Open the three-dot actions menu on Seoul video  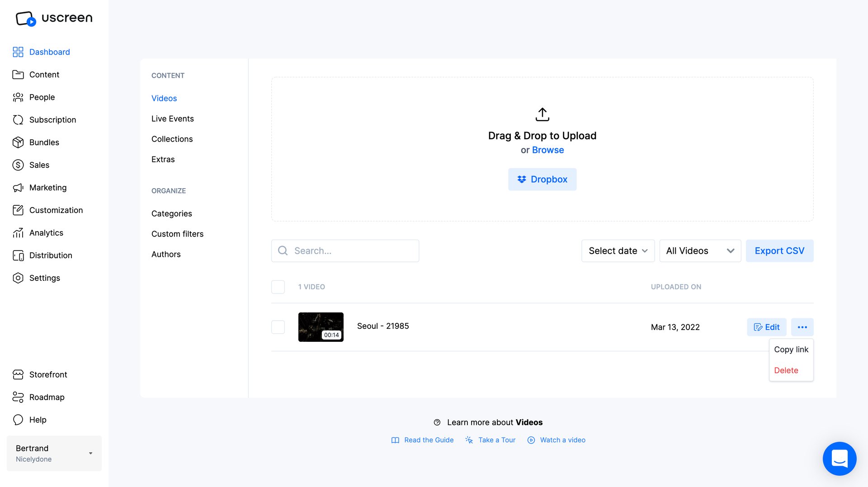(802, 327)
